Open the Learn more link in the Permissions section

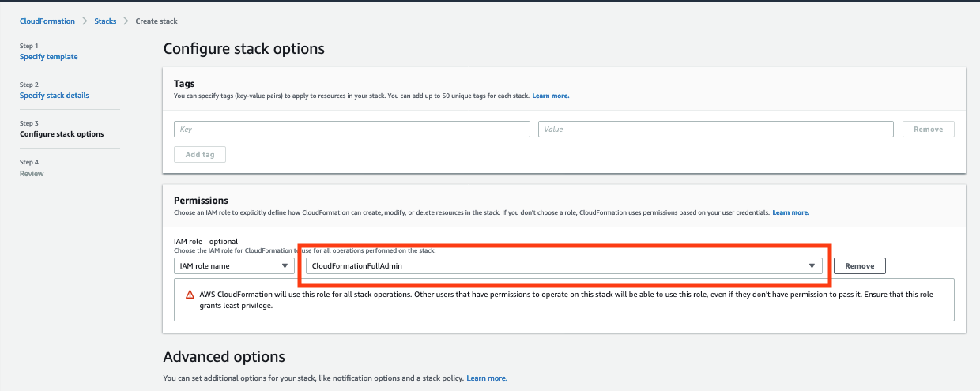[x=791, y=212]
